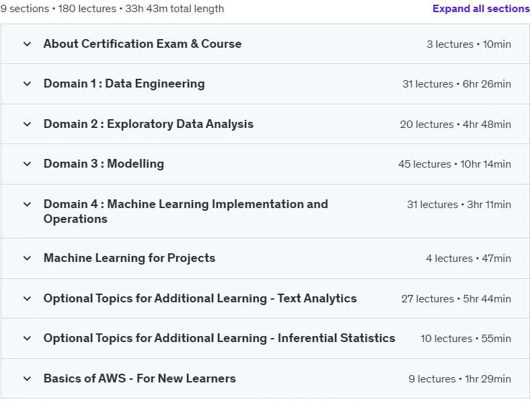The height and width of the screenshot is (402, 532).
Task: Select the Optional Topics Inferential Statistics title
Action: point(219,338)
